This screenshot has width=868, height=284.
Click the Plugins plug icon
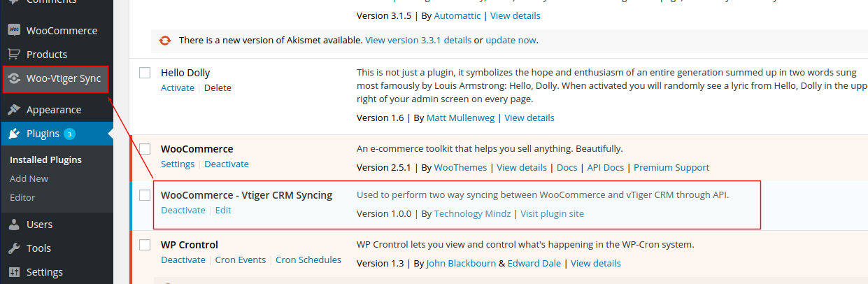click(14, 134)
